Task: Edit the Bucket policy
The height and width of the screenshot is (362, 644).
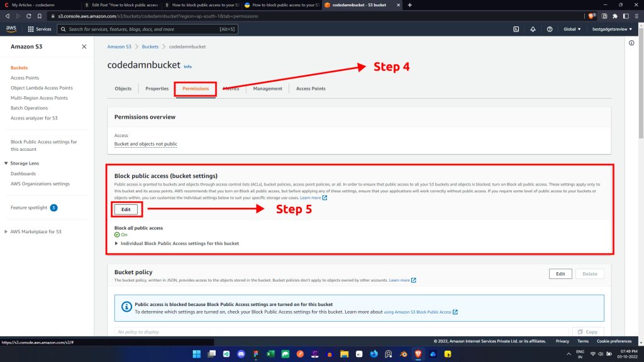Action: click(x=560, y=274)
